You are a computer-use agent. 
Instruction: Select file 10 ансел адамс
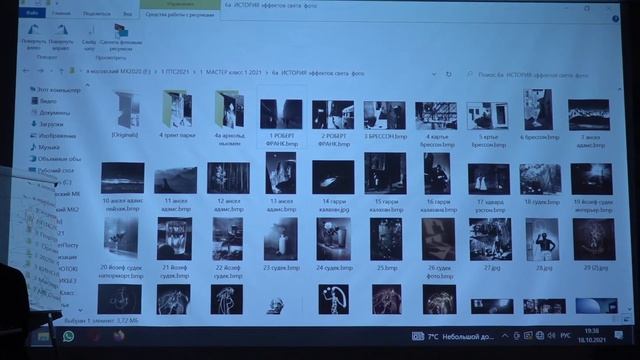(122, 187)
